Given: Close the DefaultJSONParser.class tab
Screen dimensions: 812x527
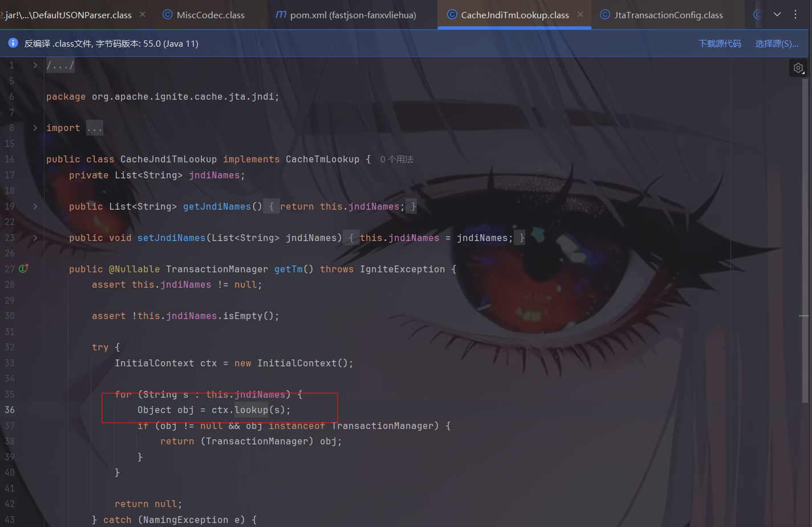Looking at the screenshot, I should pos(143,14).
